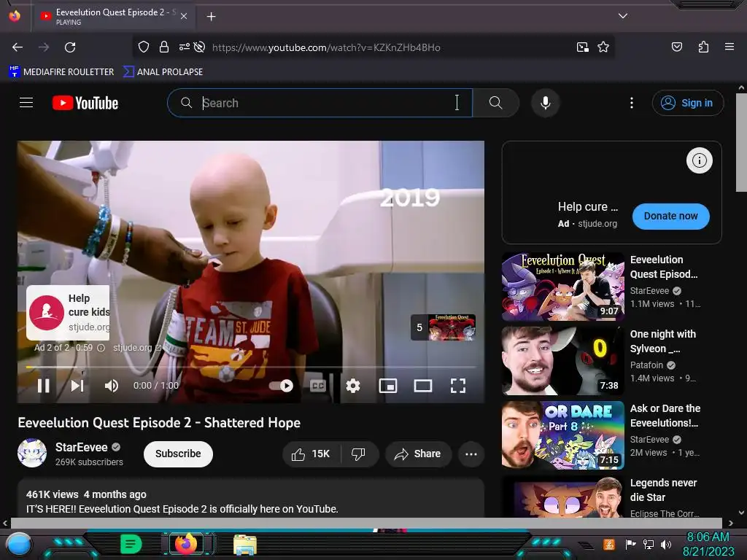
Task: Click the Firefox taskbar icon
Action: [x=186, y=543]
